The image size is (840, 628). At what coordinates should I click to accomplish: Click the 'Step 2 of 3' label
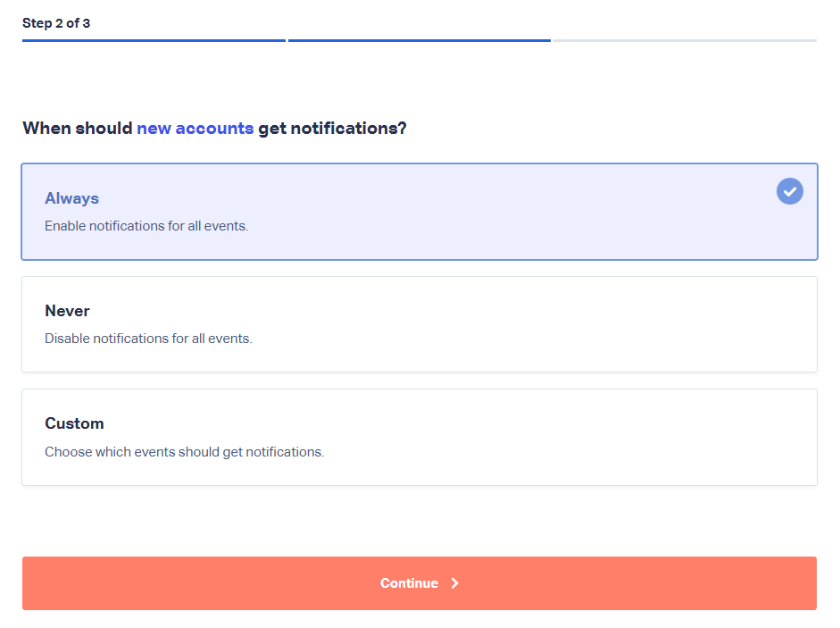pos(56,23)
